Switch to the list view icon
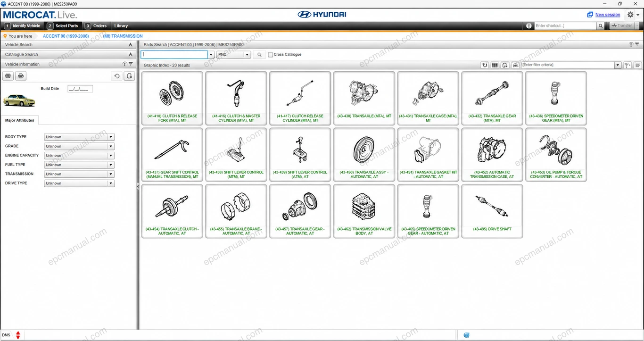This screenshot has width=644, height=341. (638, 65)
